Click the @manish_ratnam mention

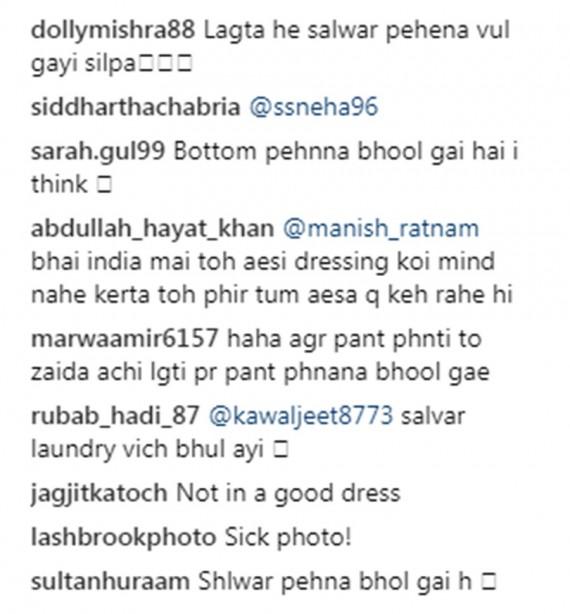pos(381,229)
